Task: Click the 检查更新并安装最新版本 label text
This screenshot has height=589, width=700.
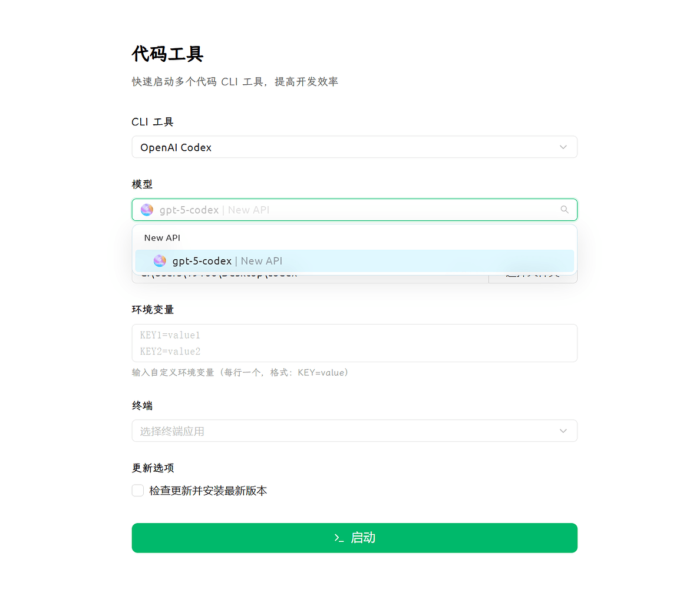Action: (208, 491)
